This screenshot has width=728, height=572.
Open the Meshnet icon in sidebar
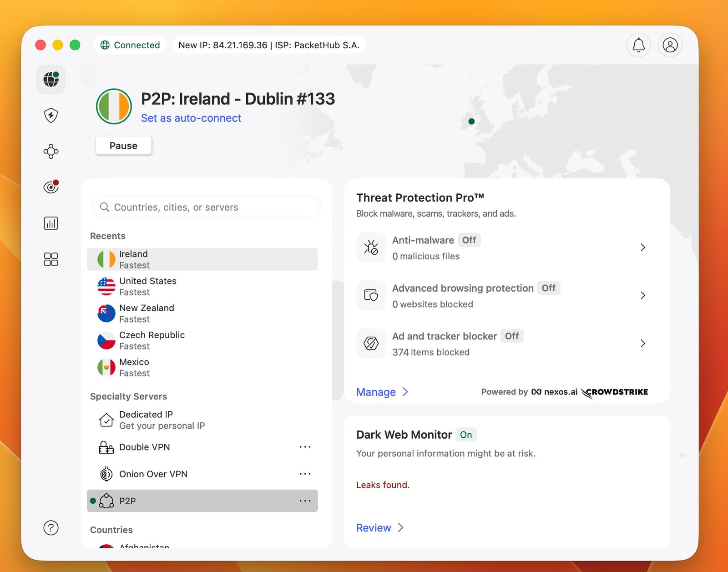(51, 151)
